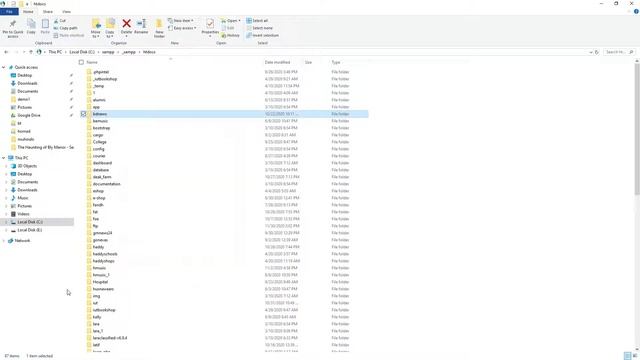The height and width of the screenshot is (360, 640).
Task: Sort by the Size column header
Action: 308,62
